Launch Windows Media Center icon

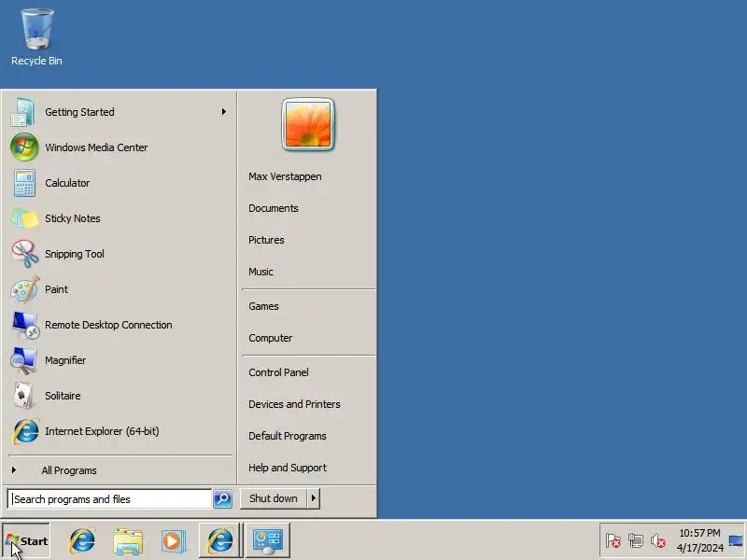click(x=24, y=147)
